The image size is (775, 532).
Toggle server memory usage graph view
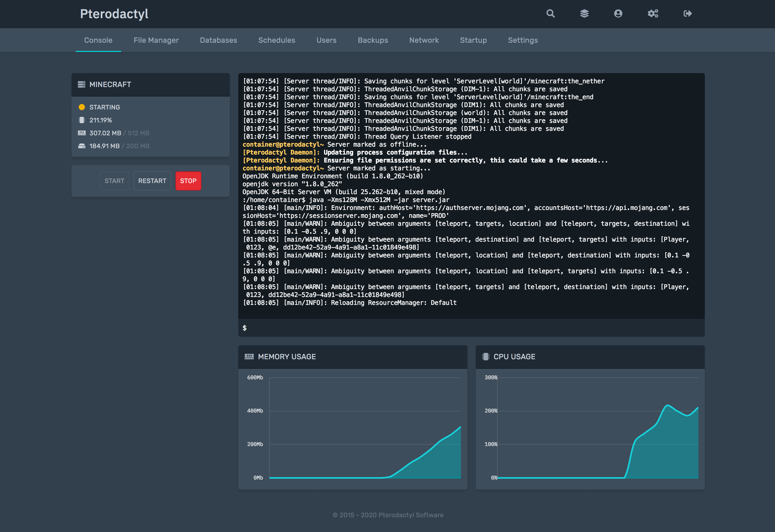point(249,357)
